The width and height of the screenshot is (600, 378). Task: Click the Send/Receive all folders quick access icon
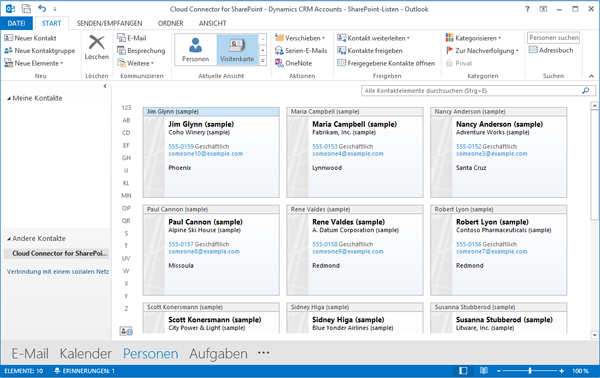[26, 8]
